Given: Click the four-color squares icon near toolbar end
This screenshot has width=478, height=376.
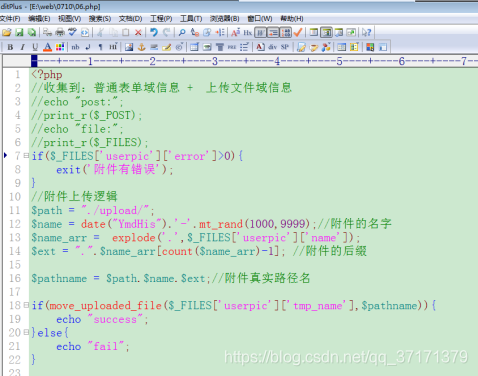Looking at the screenshot, I should point(370,47).
